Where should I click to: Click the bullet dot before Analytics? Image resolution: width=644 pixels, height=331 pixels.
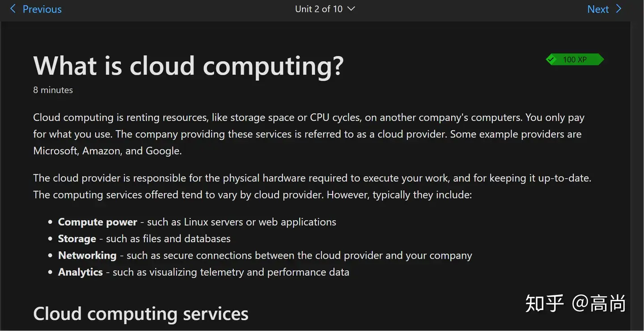[x=51, y=272]
